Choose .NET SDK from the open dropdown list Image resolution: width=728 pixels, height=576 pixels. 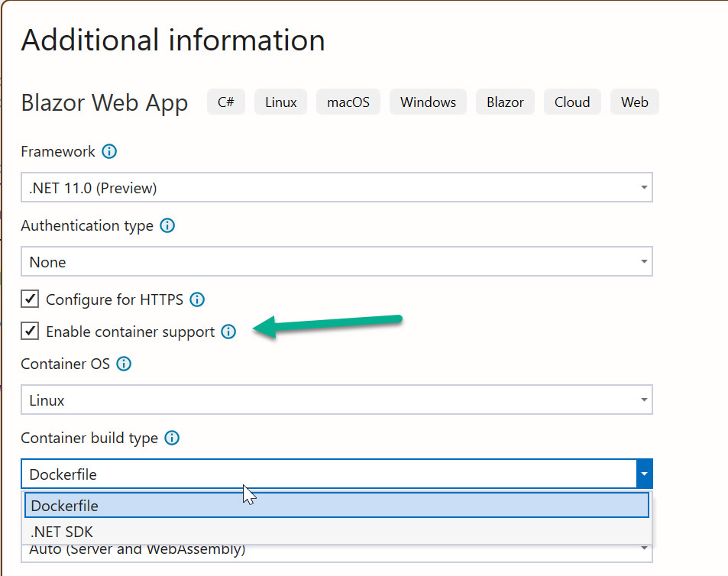click(64, 531)
